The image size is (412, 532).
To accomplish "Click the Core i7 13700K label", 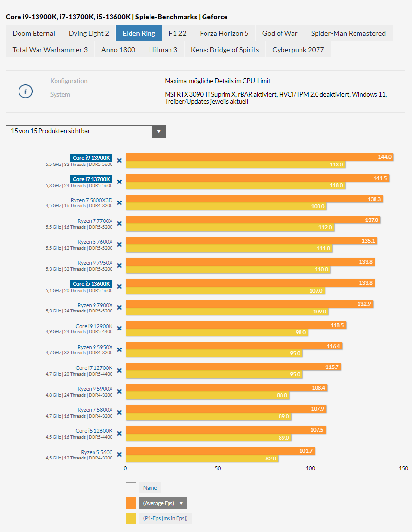I will pyautogui.click(x=91, y=179).
